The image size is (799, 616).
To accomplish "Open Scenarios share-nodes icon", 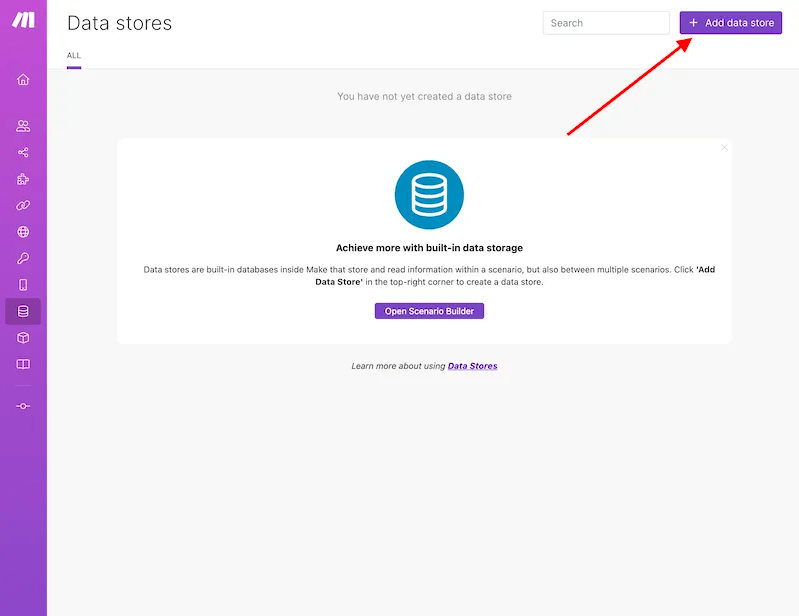I will 23,152.
